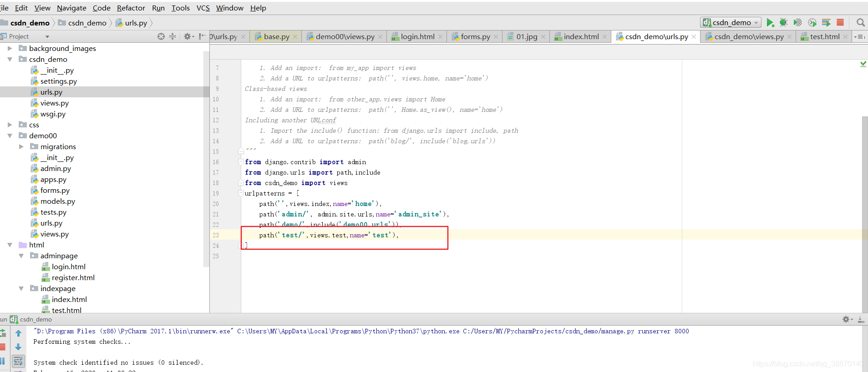Viewport: 868px width, 372px height.
Task: Fold urlpatterns list at line 19
Action: tap(241, 193)
